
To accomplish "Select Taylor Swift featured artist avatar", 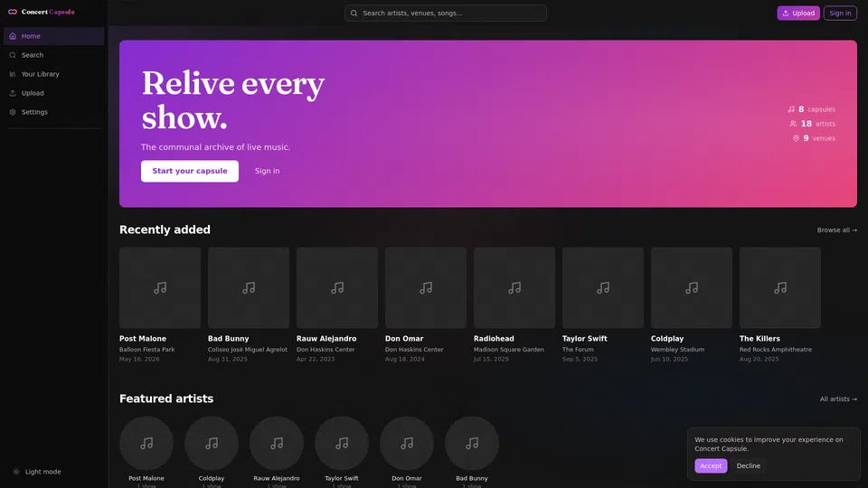I will coord(342,443).
